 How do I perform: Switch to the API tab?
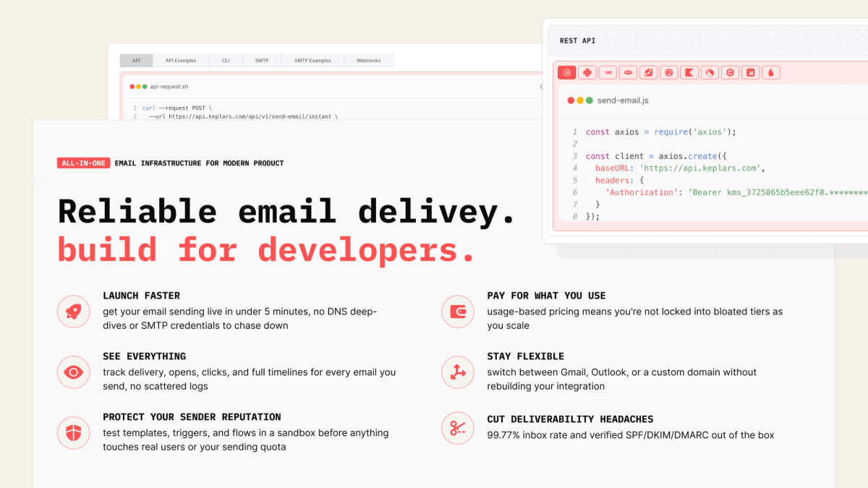[136, 61]
